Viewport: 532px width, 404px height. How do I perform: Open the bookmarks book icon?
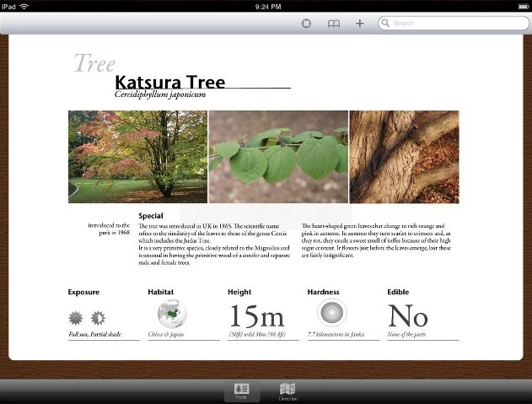pyautogui.click(x=334, y=24)
